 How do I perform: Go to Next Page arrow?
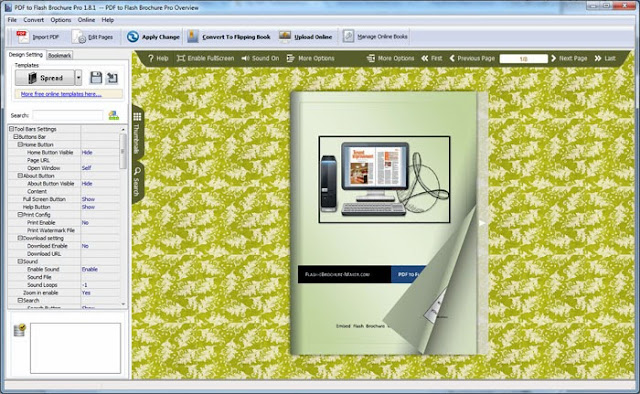pos(553,58)
